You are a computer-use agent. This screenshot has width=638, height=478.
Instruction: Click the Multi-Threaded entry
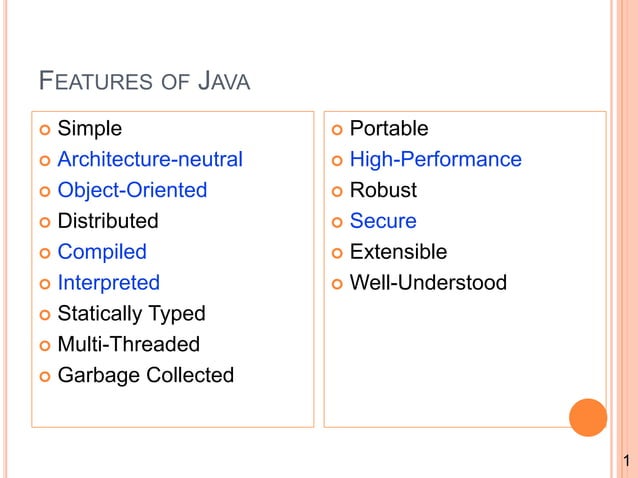[x=129, y=344]
